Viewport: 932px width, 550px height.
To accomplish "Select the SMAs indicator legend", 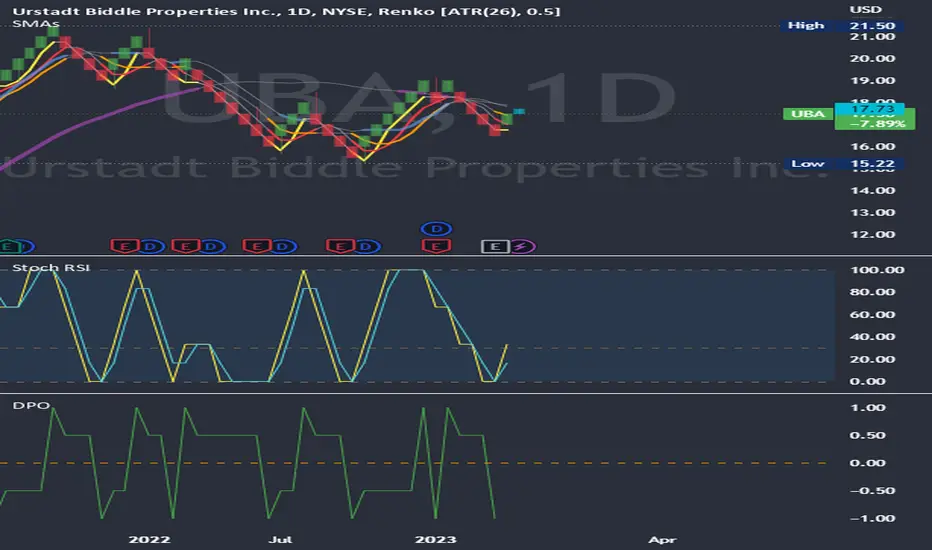I will point(36,24).
